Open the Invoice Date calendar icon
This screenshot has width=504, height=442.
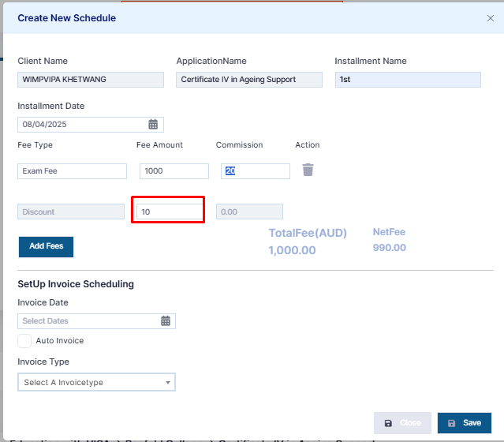point(166,320)
